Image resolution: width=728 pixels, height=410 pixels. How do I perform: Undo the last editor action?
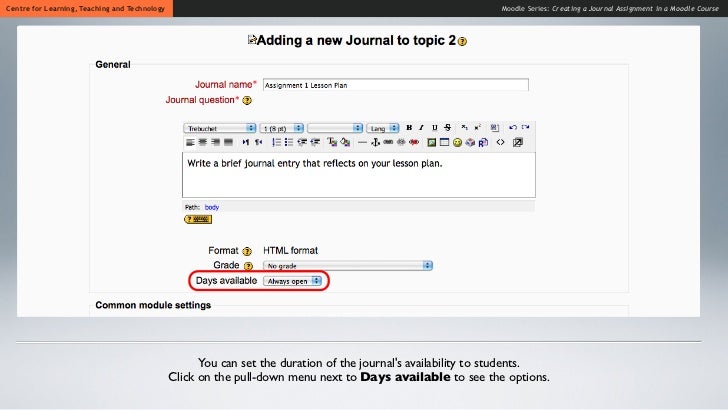[x=513, y=127]
